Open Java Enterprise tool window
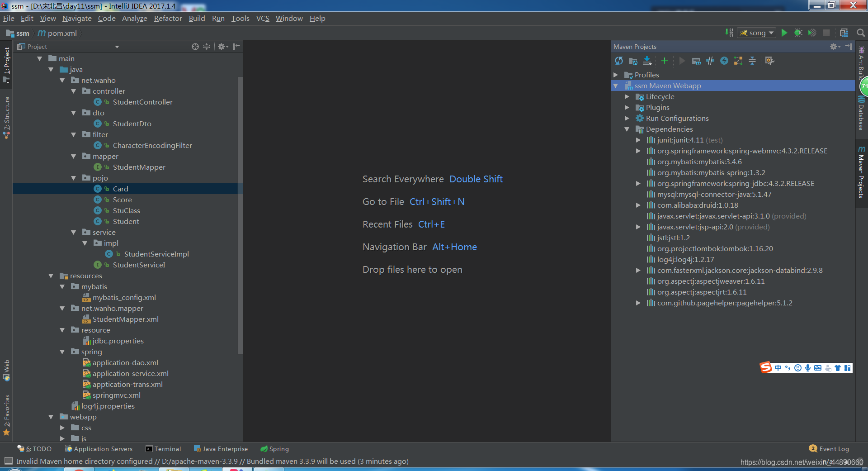868x471 pixels. click(x=221, y=449)
